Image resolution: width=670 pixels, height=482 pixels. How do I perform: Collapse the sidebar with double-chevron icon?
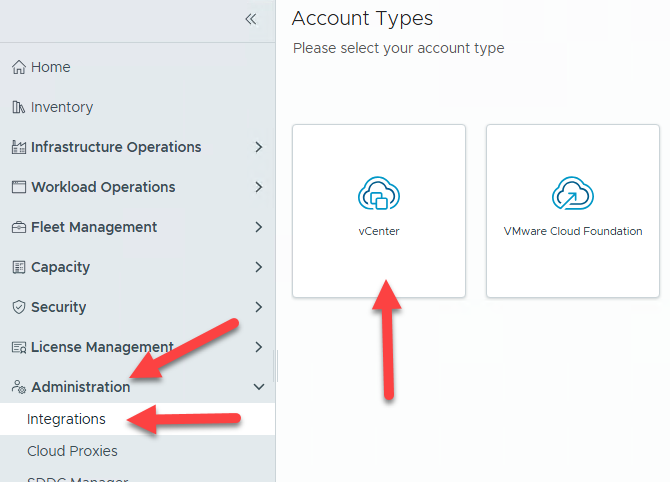(251, 19)
